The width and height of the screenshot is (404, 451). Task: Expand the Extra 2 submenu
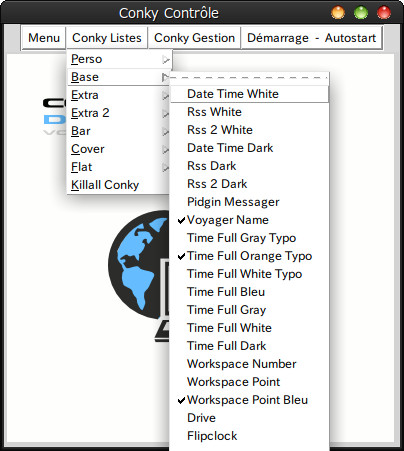[x=119, y=113]
